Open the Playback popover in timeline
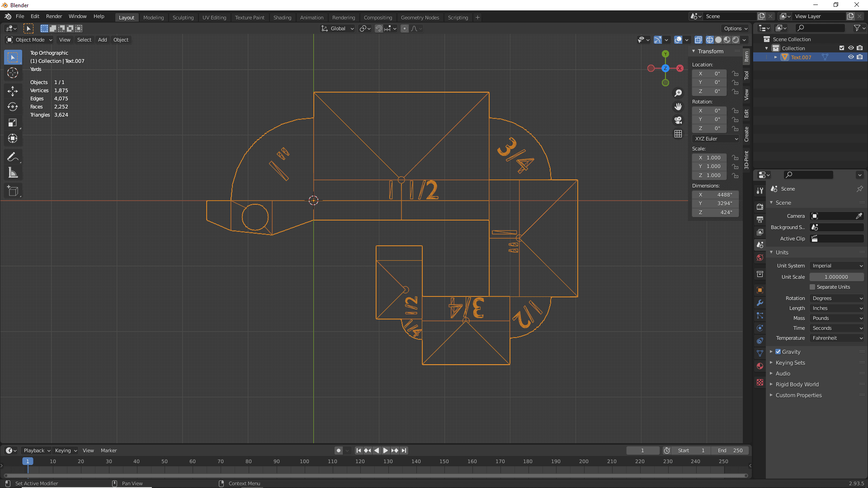Screen dimensions: 868x488 36,450
